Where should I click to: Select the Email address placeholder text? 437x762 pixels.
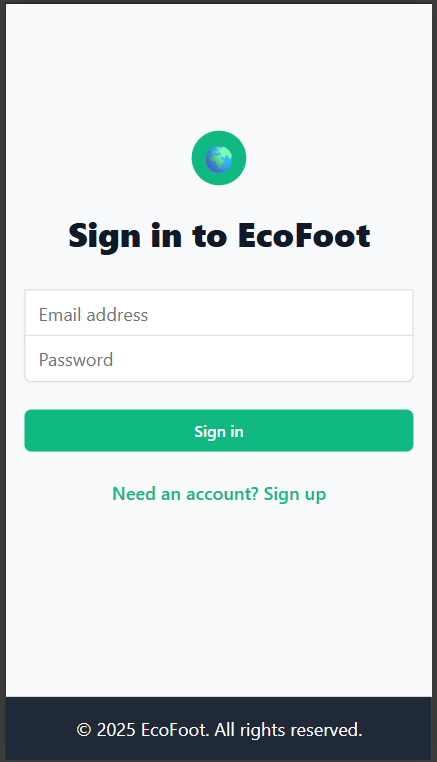(x=93, y=315)
